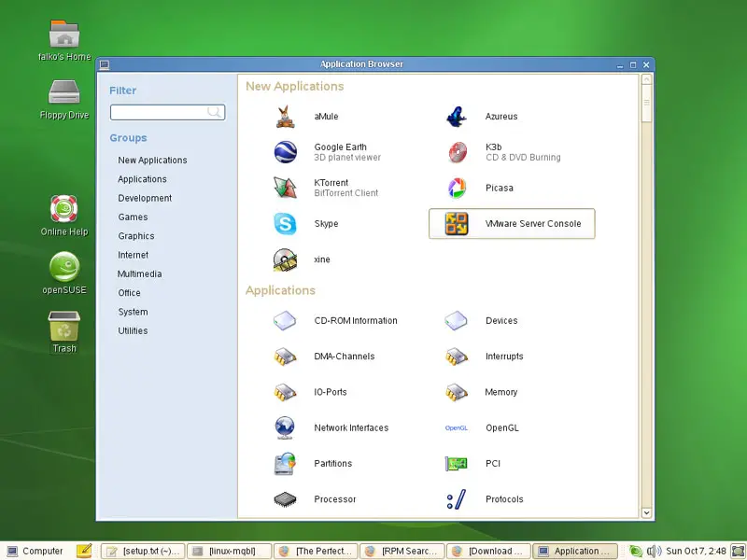Switch to The Perfect... taskbar window
This screenshot has width=747, height=560.
coord(316,551)
